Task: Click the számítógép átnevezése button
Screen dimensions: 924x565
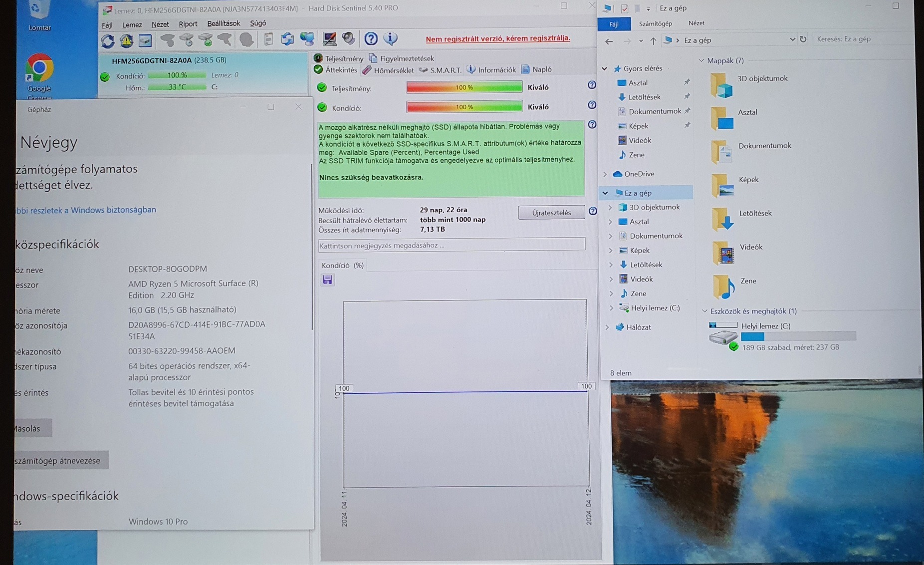Action: click(61, 460)
